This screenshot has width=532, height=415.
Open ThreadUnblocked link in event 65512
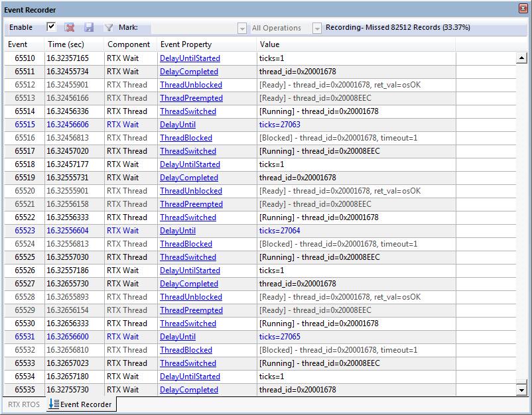(191, 85)
